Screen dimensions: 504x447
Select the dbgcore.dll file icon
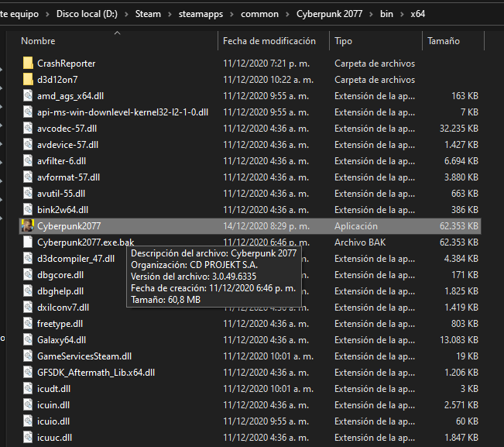(28, 275)
